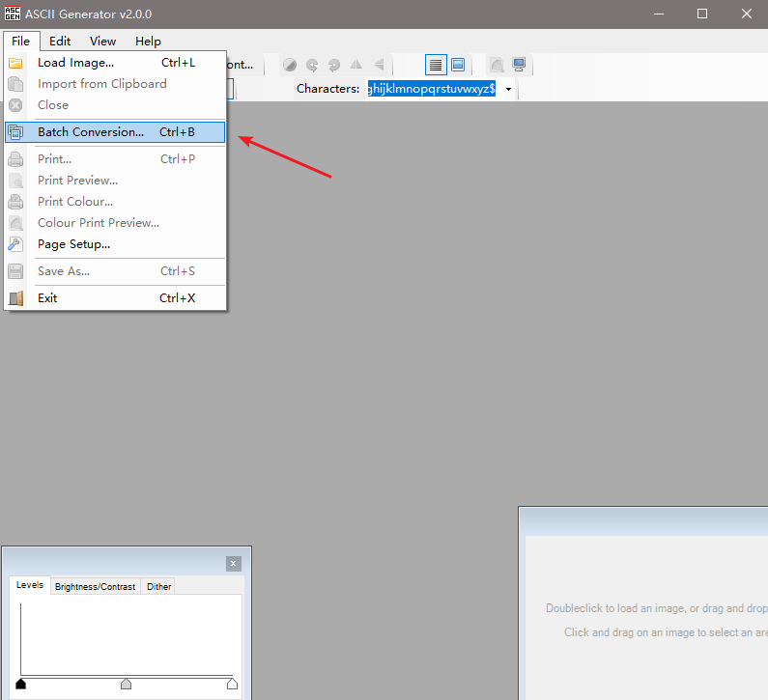Click the black minimum level slider handle

[20, 684]
